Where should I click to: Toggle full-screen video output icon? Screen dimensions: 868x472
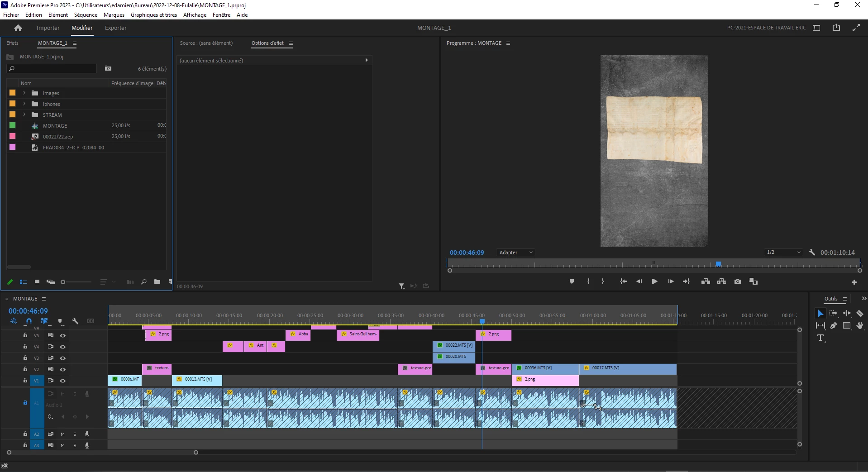[856, 28]
